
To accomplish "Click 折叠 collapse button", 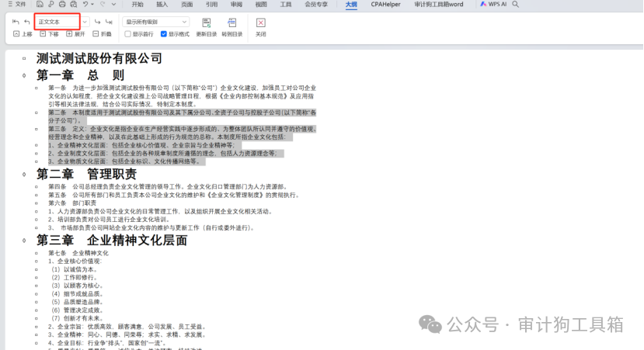I will coord(102,34).
